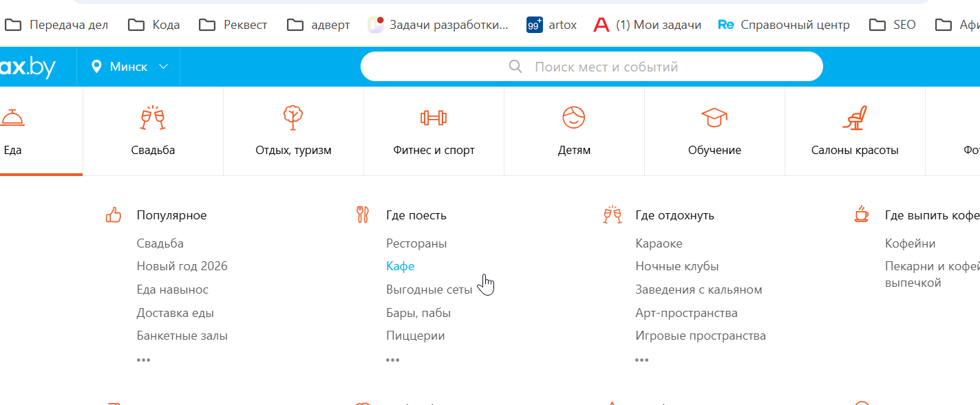This screenshot has width=980, height=405.
Task: Open the artox bookmark
Action: point(552,25)
